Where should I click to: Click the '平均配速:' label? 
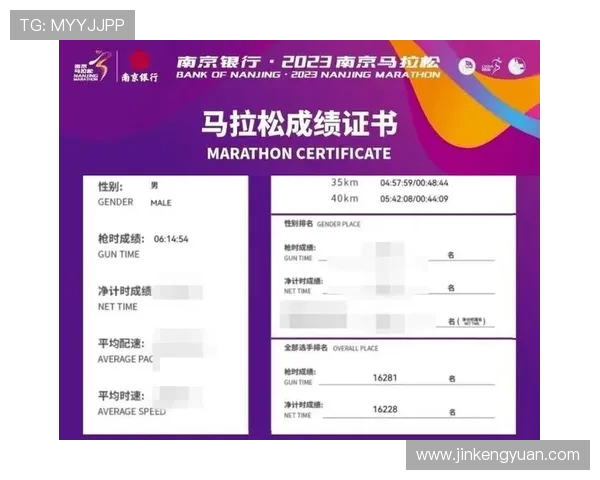[121, 344]
